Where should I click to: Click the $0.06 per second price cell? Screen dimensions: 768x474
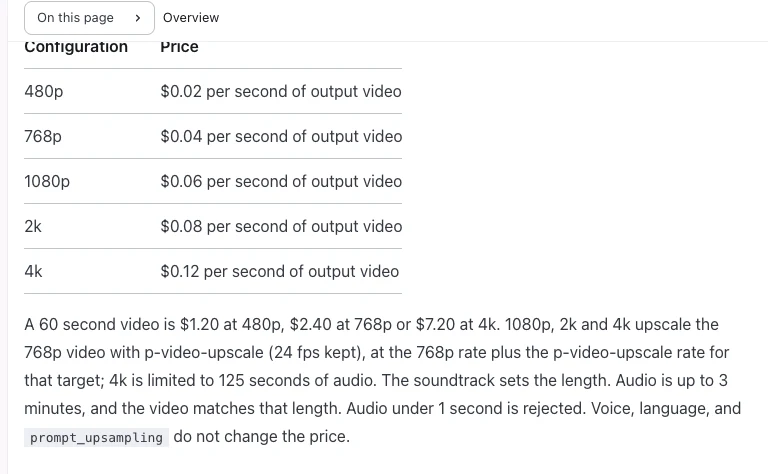[x=281, y=181]
